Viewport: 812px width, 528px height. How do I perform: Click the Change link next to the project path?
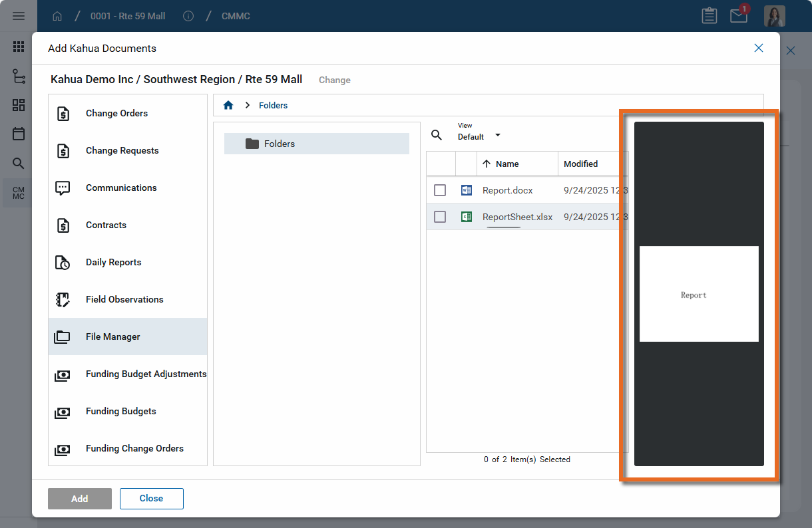tap(334, 80)
